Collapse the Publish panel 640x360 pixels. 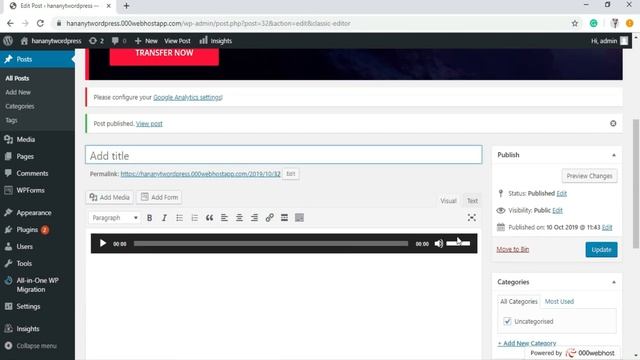coord(613,155)
